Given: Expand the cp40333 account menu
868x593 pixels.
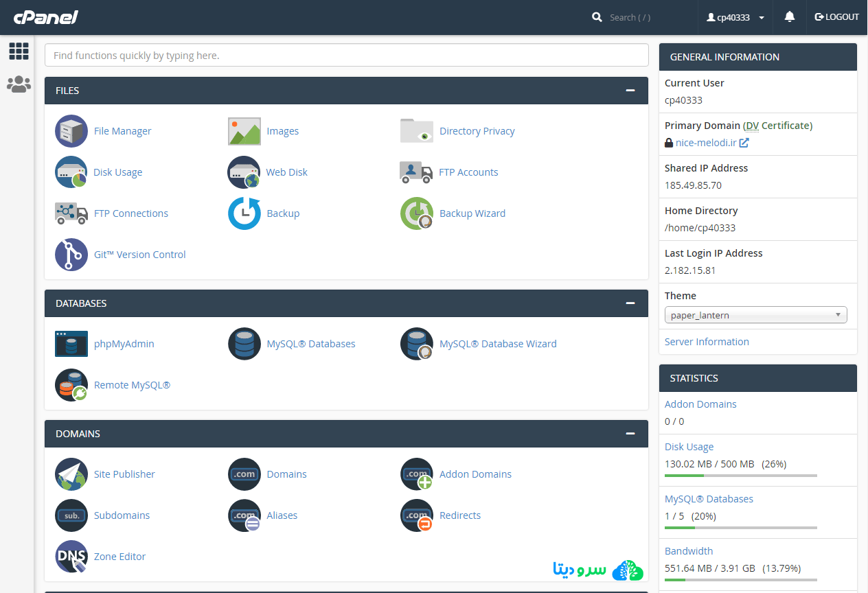Looking at the screenshot, I should 735,16.
